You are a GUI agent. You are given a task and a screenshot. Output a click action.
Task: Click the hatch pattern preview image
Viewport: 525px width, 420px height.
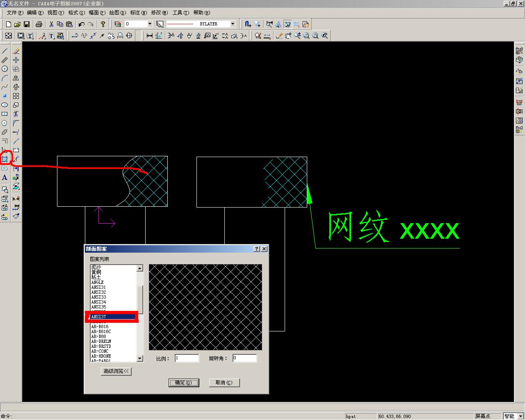tap(205, 307)
